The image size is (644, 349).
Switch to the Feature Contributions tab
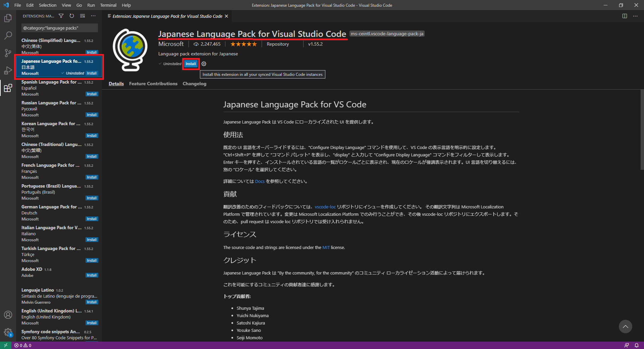tap(153, 84)
